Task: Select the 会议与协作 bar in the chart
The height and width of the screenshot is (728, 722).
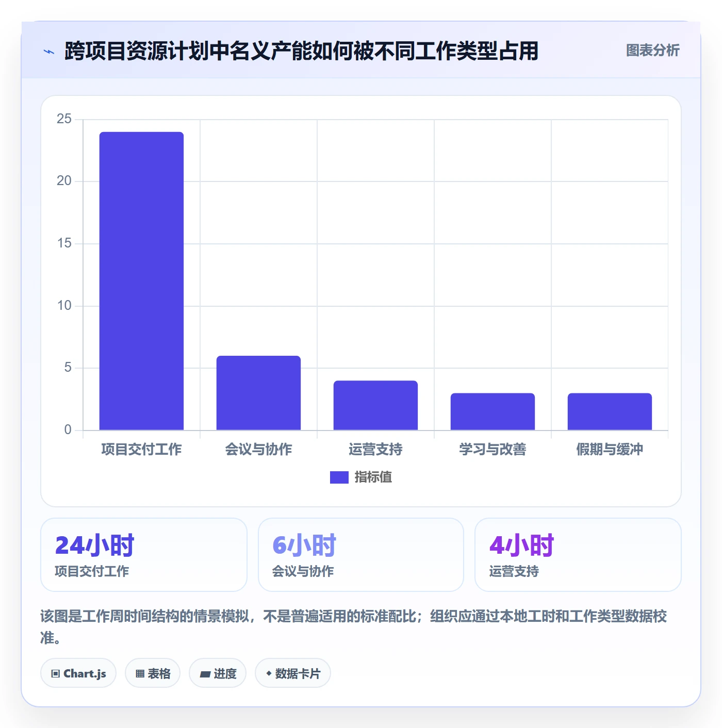Action: tap(258, 393)
